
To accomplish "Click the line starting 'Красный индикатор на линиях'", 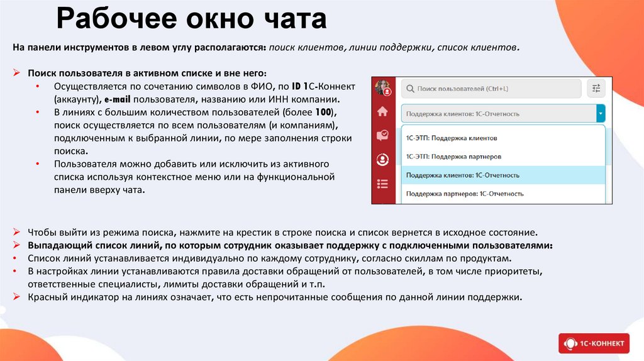I will click(275, 297).
